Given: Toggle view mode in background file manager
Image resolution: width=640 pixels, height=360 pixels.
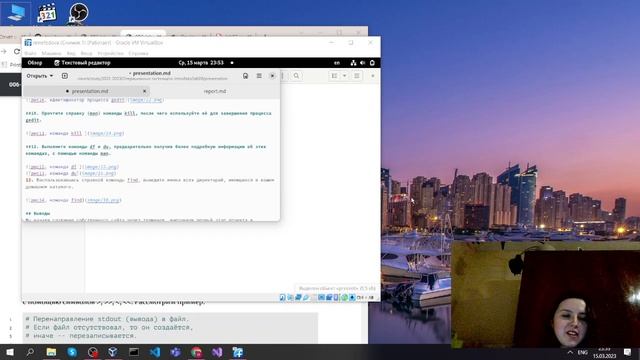Looking at the screenshot, I should click(x=335, y=76).
